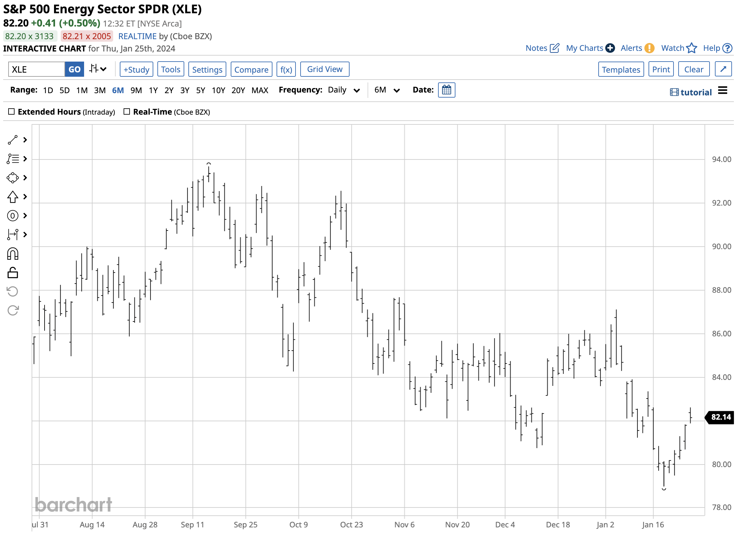This screenshot has width=756, height=540.
Task: Open the +Study button
Action: point(137,69)
